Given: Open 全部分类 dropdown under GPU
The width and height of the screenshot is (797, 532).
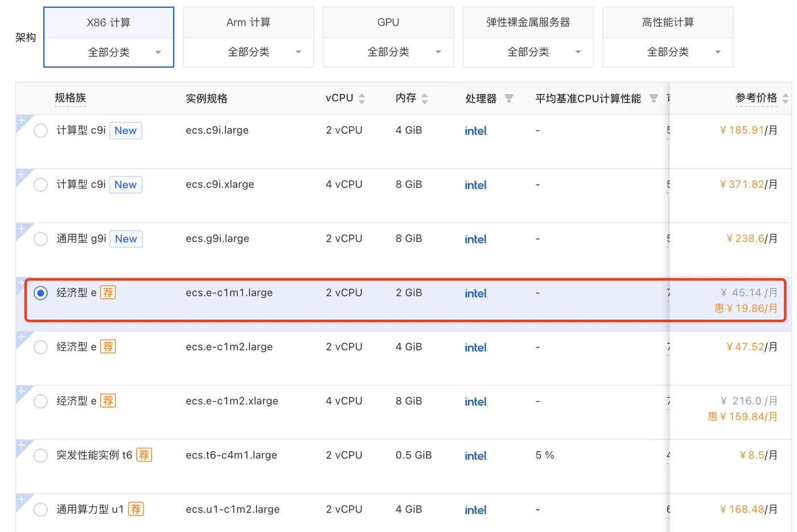Looking at the screenshot, I should [388, 52].
